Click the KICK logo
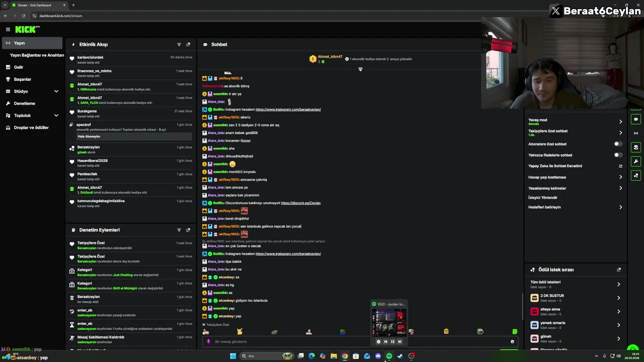Screen dimensions: 644x362 [x=26, y=30]
